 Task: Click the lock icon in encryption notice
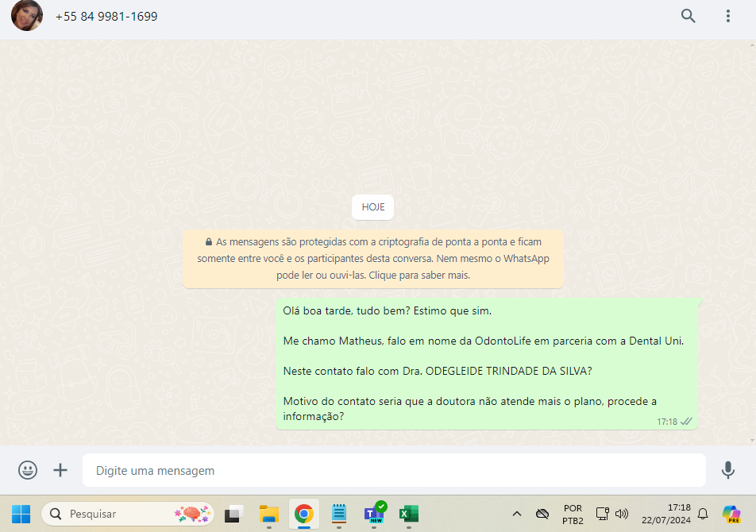pyautogui.click(x=209, y=242)
